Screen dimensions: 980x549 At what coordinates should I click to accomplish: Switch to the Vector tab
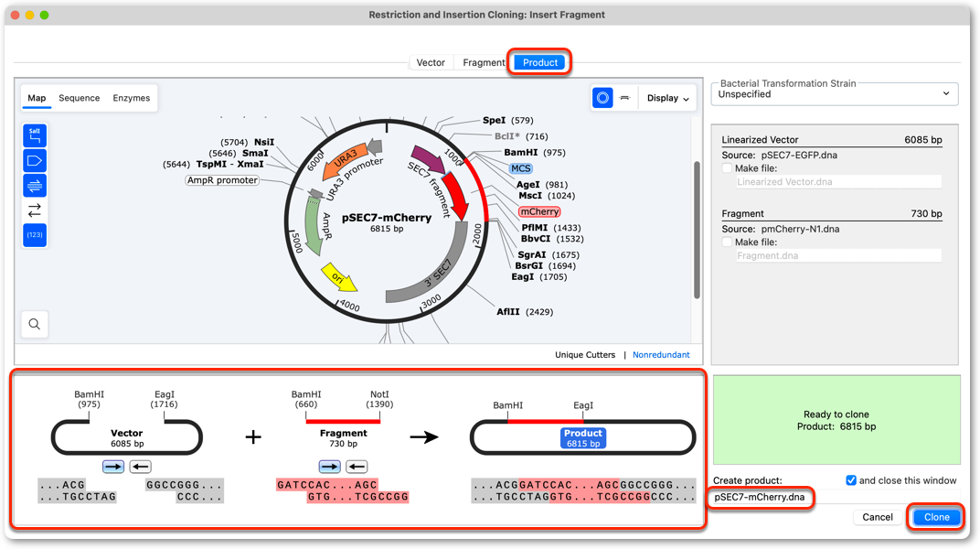pyautogui.click(x=431, y=62)
